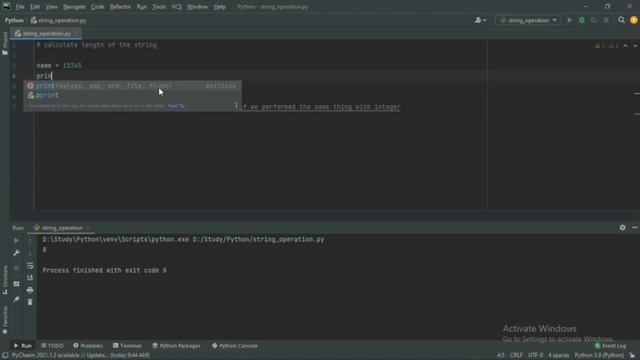Go to next highlighted error arrow
Image resolution: width=640 pixels, height=360 pixels.
[x=635, y=46]
